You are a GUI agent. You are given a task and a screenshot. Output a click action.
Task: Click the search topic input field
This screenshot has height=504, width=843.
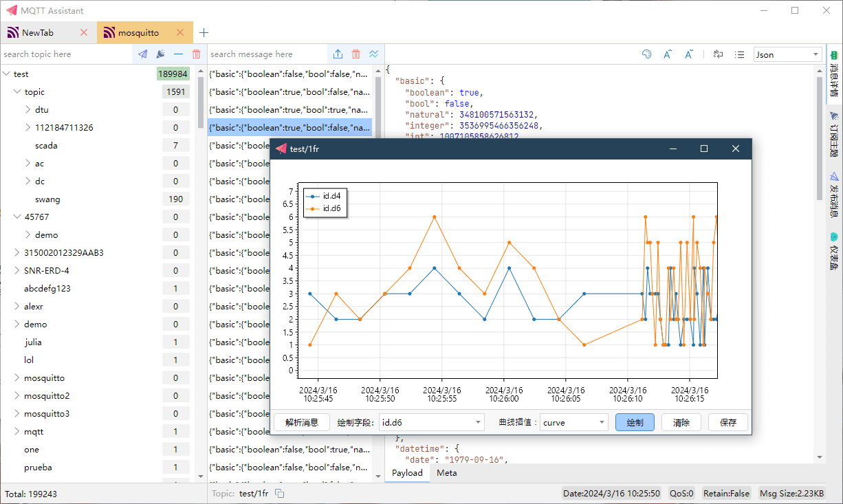pos(65,54)
